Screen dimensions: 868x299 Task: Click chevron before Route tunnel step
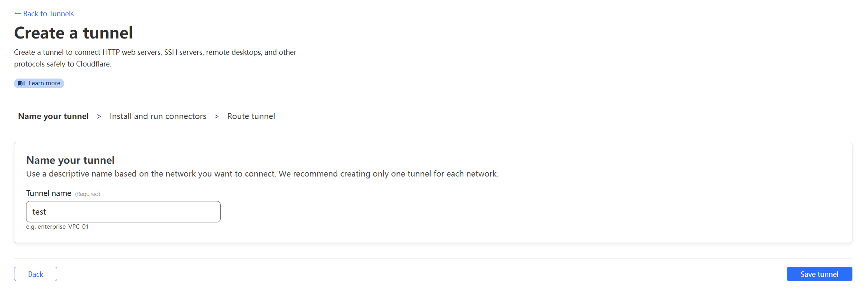(217, 117)
